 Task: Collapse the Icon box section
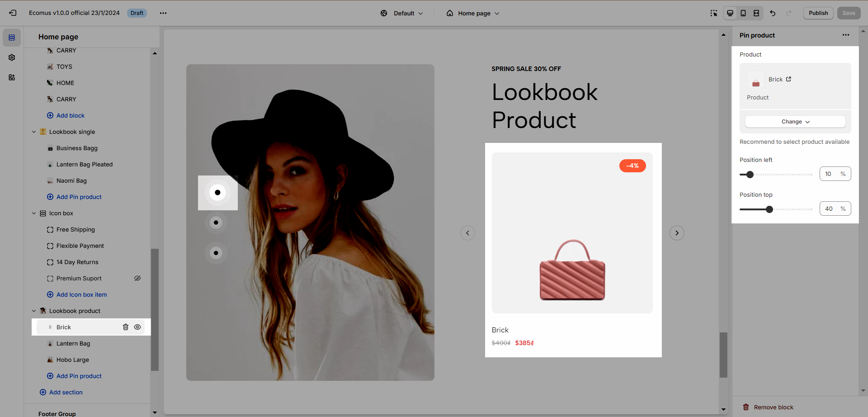tap(34, 213)
